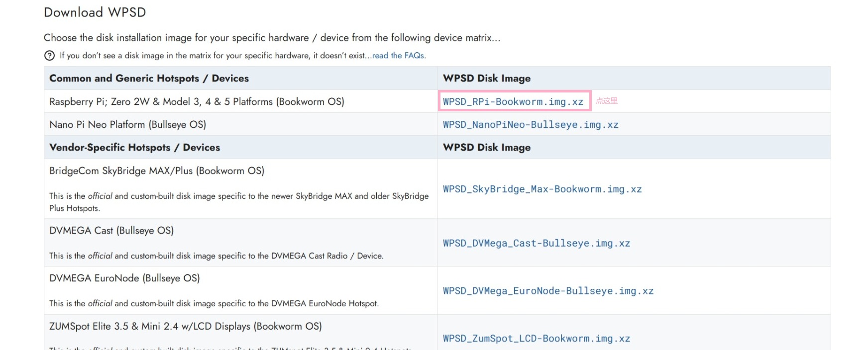Click the "Download WPSD" page heading
The image size is (868, 350).
(x=95, y=12)
